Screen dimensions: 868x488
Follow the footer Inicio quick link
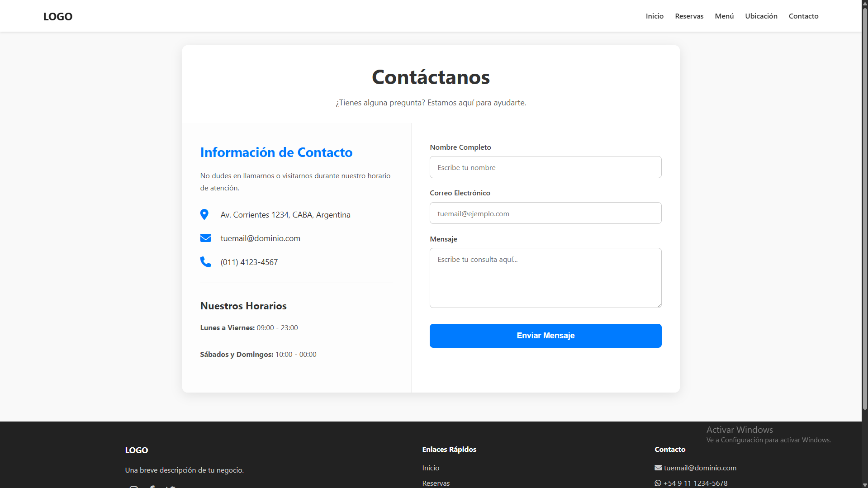tap(431, 468)
